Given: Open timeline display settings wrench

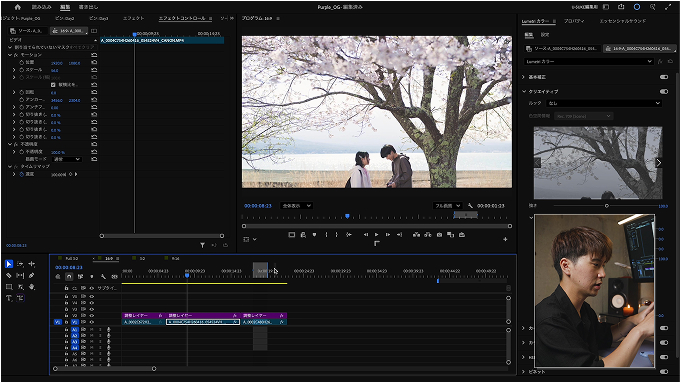Looking at the screenshot, I should 103,277.
